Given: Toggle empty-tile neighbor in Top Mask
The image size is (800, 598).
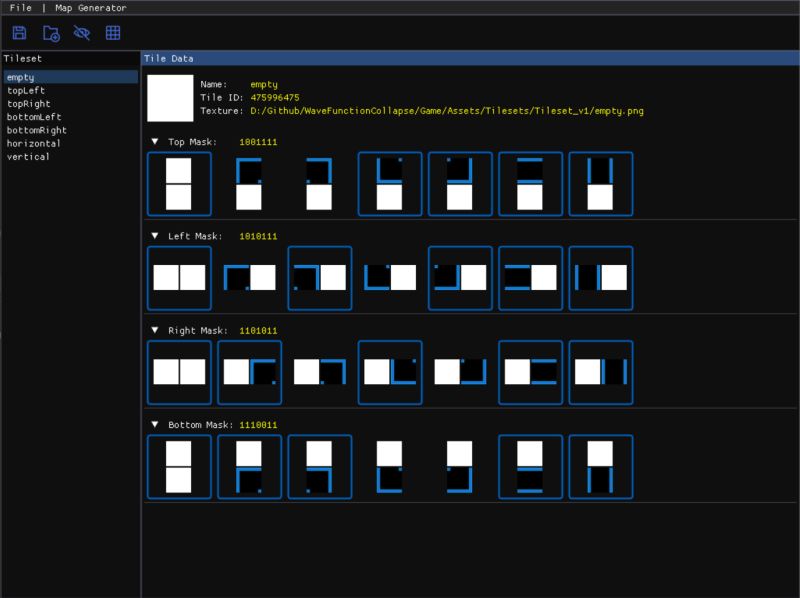Looking at the screenshot, I should coord(179,184).
